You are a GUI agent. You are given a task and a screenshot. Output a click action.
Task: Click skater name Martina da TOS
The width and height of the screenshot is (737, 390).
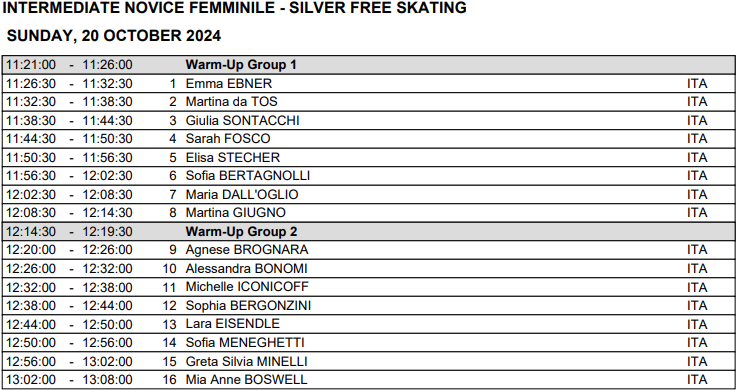[231, 102]
